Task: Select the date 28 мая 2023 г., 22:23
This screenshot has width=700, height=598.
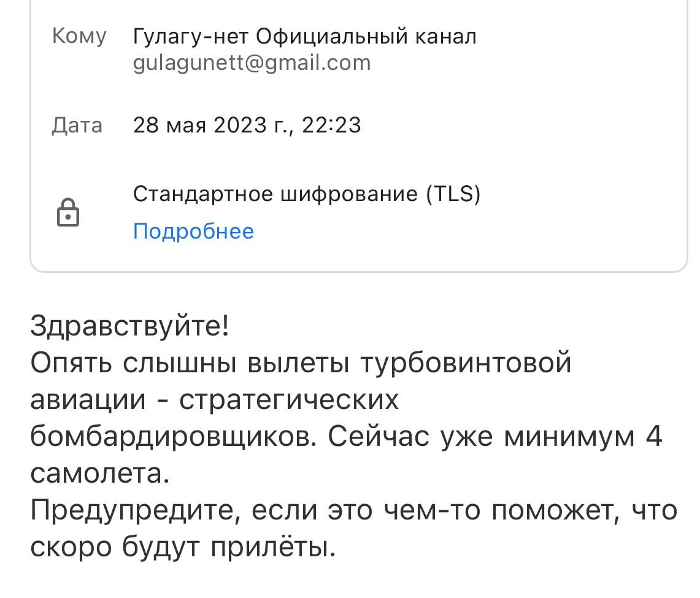Action: click(247, 125)
